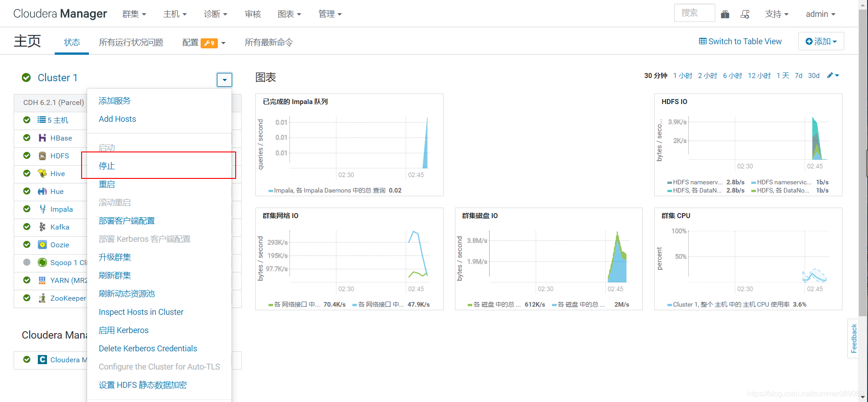Open the 诊断 menu dropdown
This screenshot has width=868, height=402.
[x=216, y=14]
